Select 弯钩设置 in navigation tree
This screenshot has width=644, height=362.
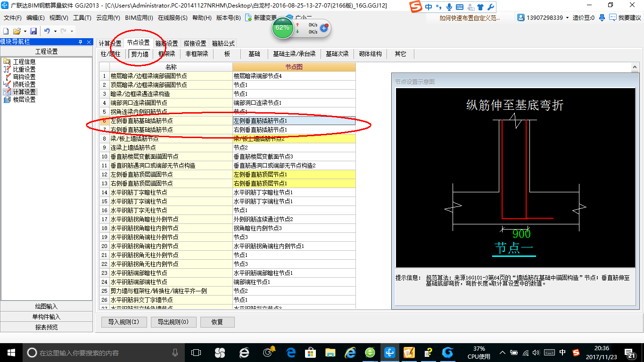point(24,77)
